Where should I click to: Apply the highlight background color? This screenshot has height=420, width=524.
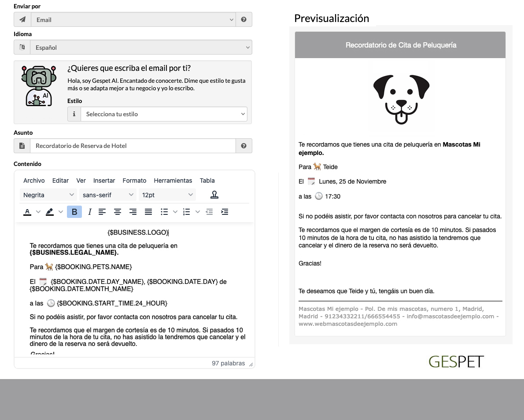point(49,212)
